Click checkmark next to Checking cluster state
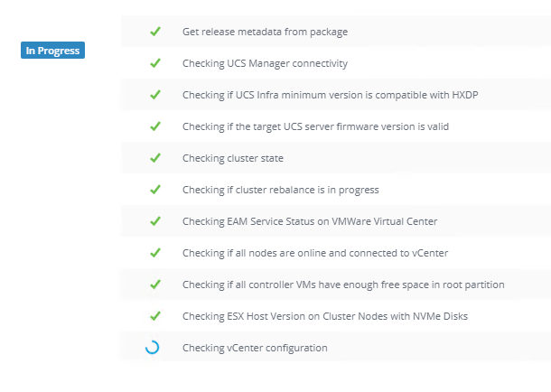Viewport: 551px width, 392px height. point(154,158)
